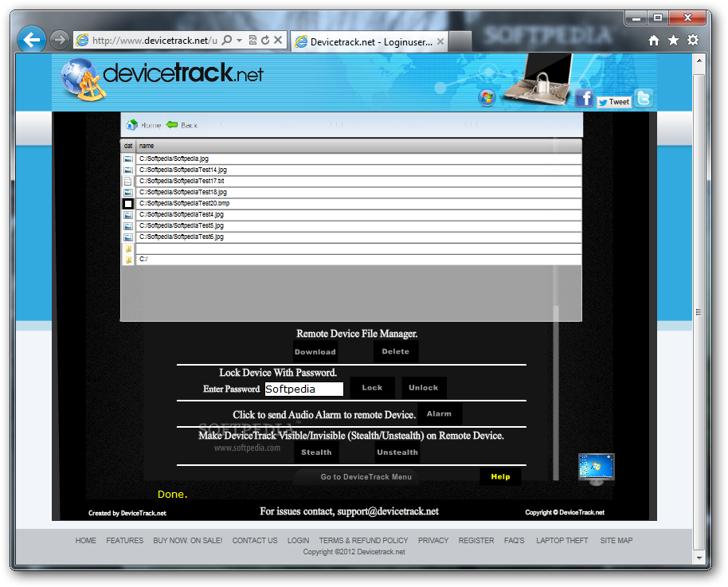Open the HOME footer link
The height and width of the screenshot is (587, 728).
coord(85,541)
